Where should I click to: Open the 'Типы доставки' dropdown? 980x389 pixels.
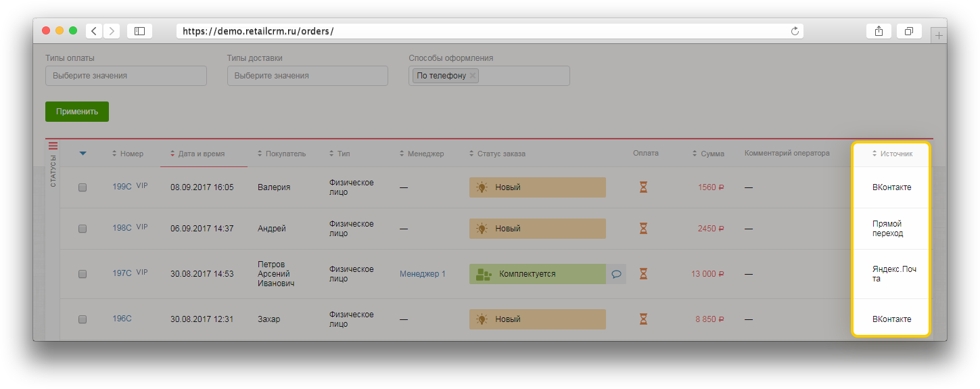(307, 76)
